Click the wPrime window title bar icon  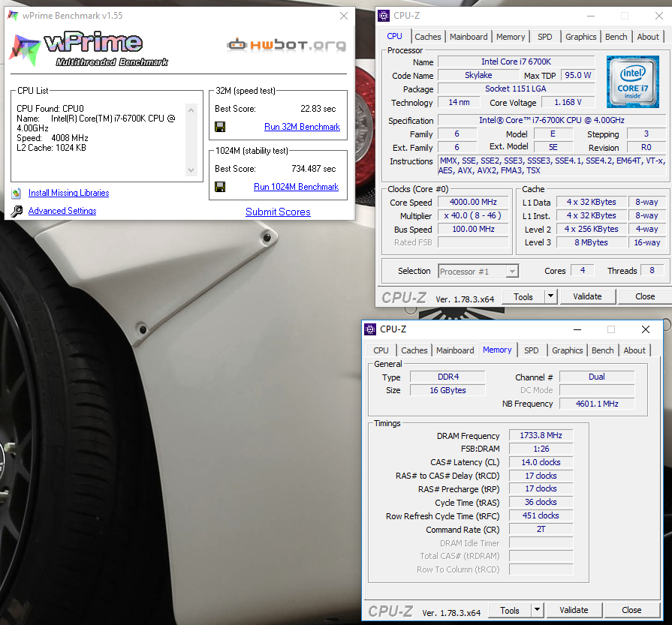13,16
